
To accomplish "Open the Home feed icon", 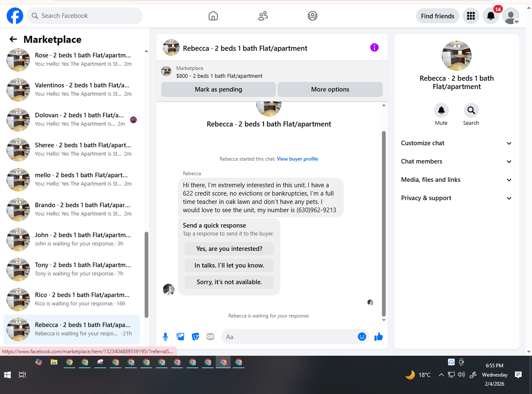I will click(213, 16).
